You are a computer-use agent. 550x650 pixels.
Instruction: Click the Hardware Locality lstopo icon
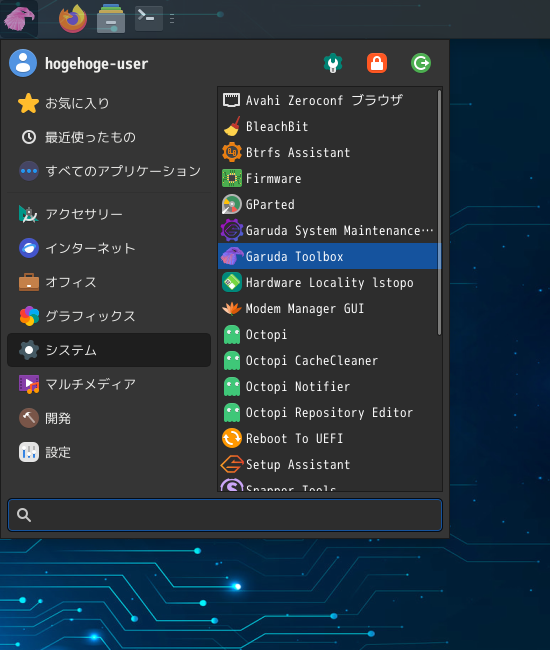tap(231, 282)
